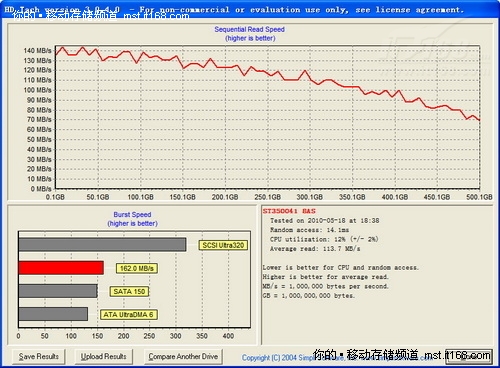This screenshot has width=500, height=368.
Task: Click the MB/s = 1,000,000 bytes line
Action: pyautogui.click(x=325, y=286)
